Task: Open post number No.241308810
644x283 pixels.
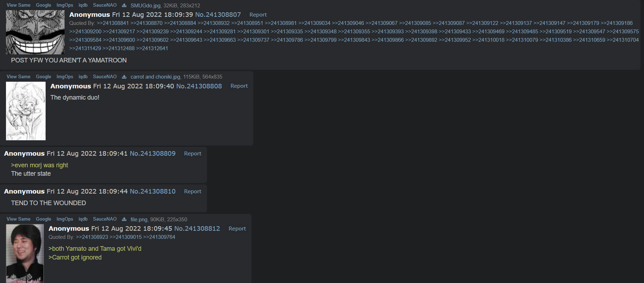Action: point(153,191)
